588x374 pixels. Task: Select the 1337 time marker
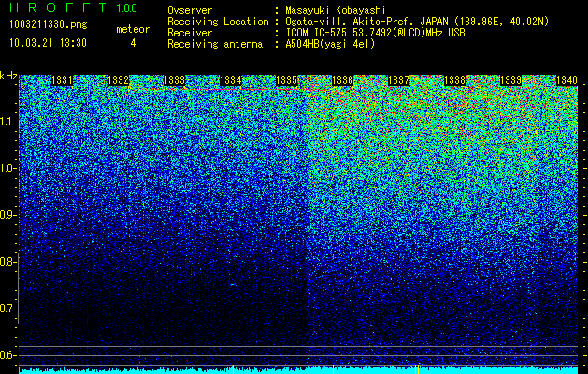398,80
